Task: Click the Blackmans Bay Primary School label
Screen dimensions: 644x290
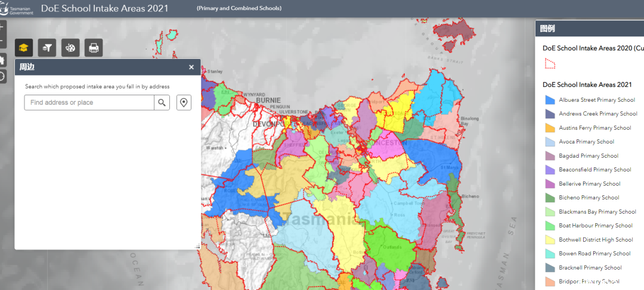Action: click(x=597, y=211)
